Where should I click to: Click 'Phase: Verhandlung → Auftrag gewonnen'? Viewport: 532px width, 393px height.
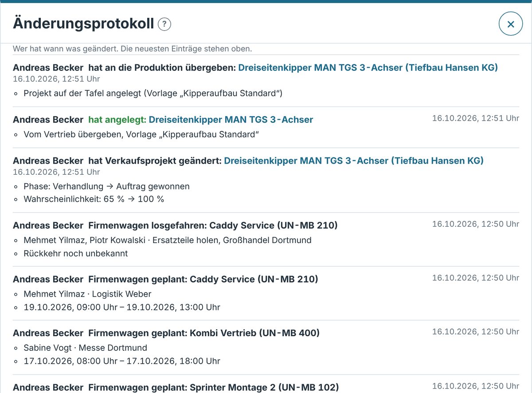106,186
